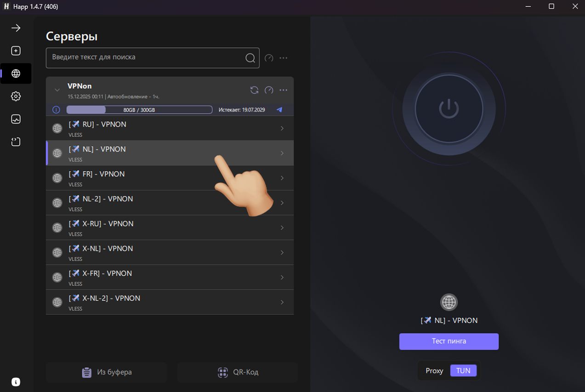
Task: Open details chevron for [X-NL-2] - VPNON
Action: point(282,302)
